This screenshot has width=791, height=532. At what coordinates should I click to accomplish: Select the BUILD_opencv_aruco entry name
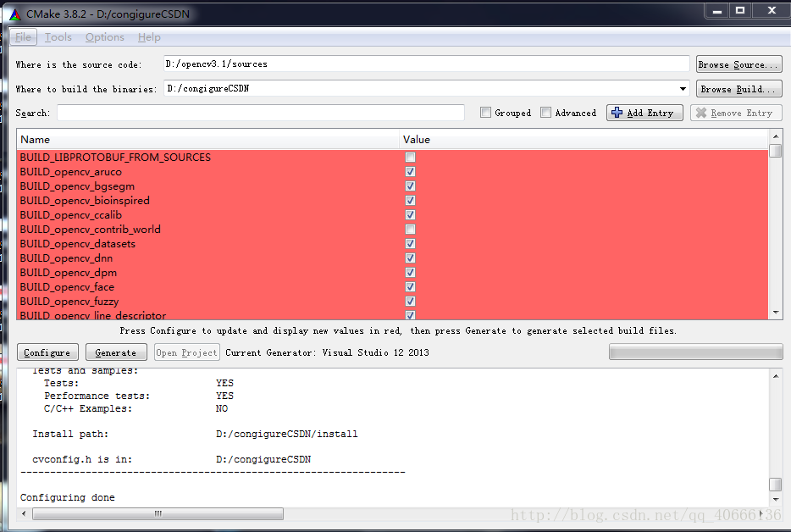pos(70,172)
